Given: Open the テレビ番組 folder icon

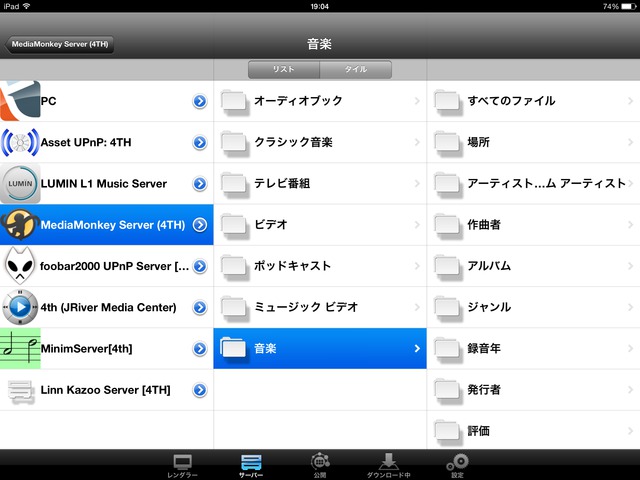Looking at the screenshot, I should (234, 184).
